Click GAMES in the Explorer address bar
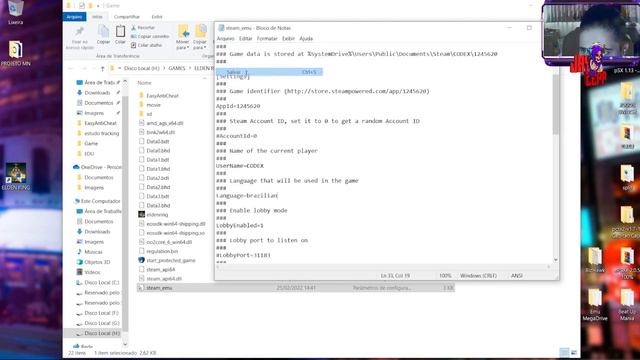The height and width of the screenshot is (360, 640). coord(177,68)
